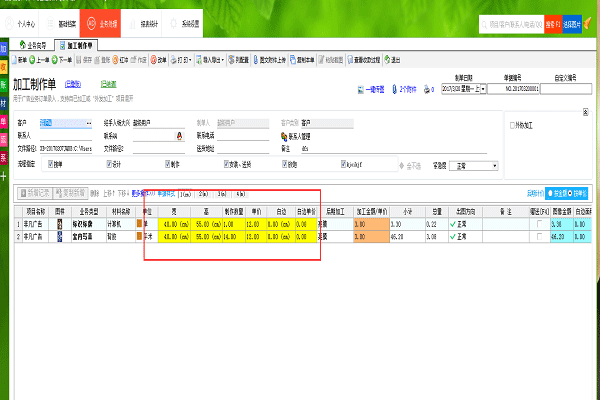Select the 1(cm) unit tab
The image size is (600, 400).
coord(186,194)
